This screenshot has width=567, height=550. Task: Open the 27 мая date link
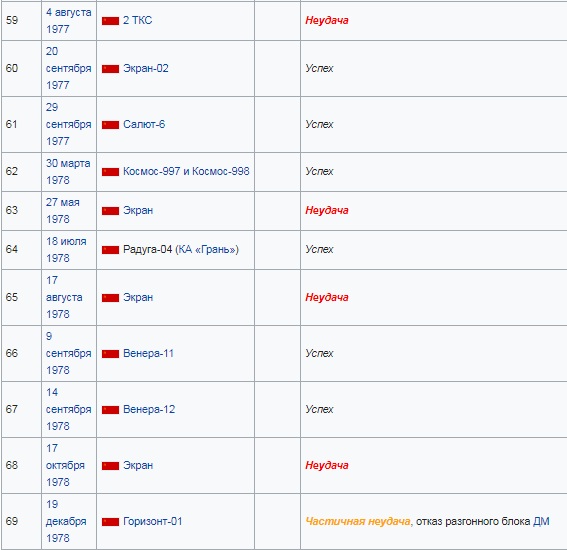point(63,202)
